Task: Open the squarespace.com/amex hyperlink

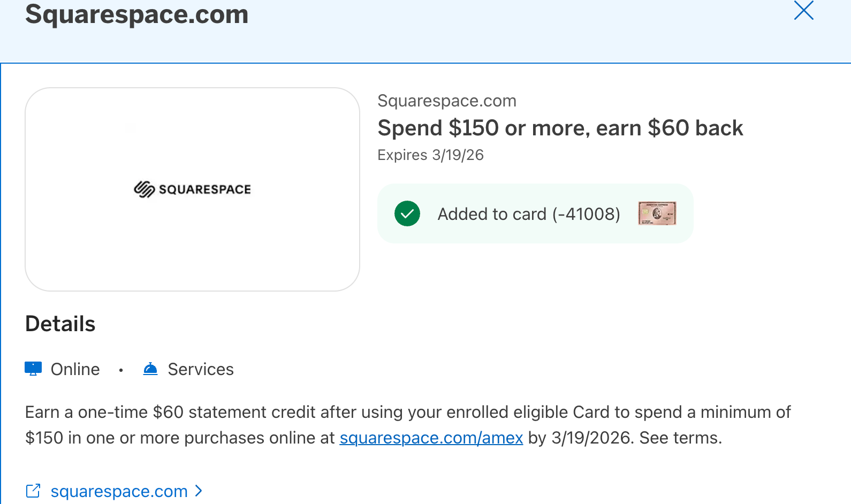Action: pyautogui.click(x=431, y=438)
